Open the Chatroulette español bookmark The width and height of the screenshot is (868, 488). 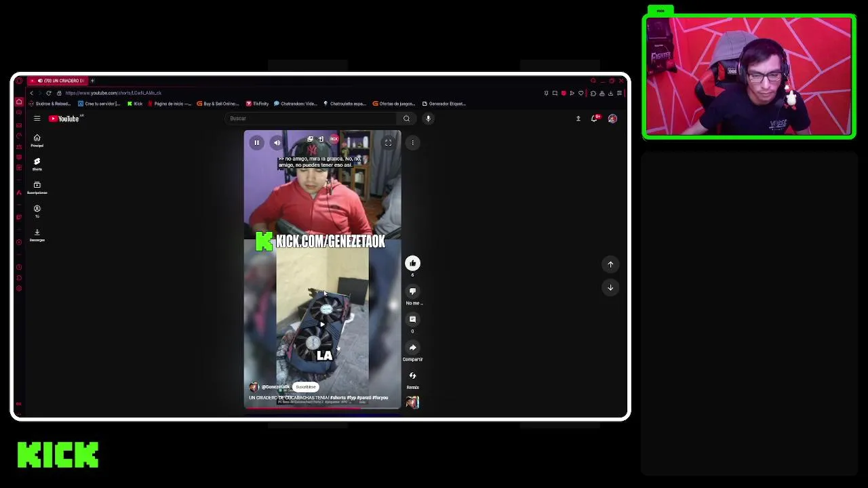(x=345, y=104)
